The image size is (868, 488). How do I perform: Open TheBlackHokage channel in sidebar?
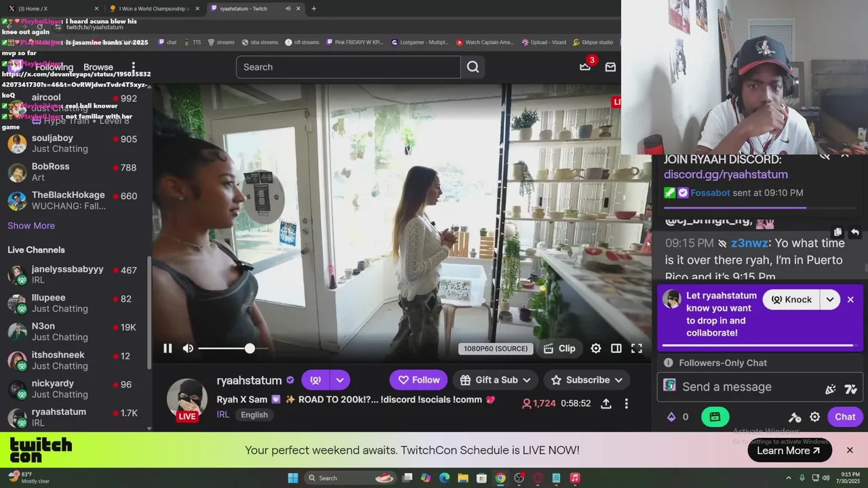click(75, 201)
